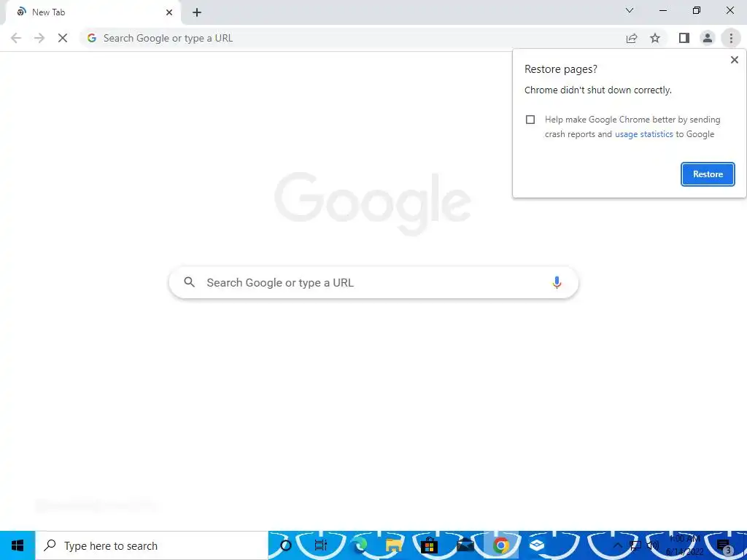Open the white box app on taskbar

tap(537, 545)
